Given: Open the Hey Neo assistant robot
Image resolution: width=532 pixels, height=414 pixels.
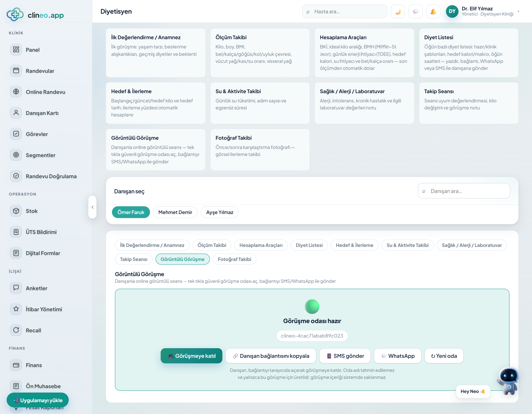Looking at the screenshot, I should pos(509,381).
